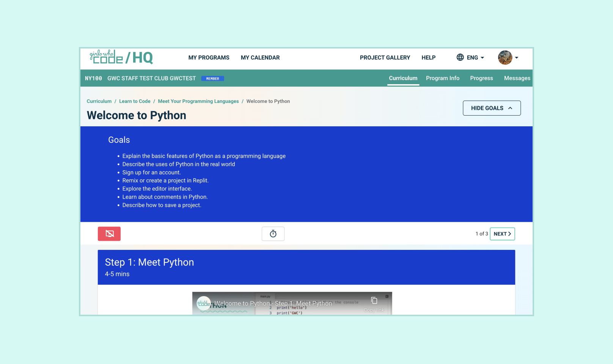
Task: Click the user profile avatar picture
Action: (505, 58)
